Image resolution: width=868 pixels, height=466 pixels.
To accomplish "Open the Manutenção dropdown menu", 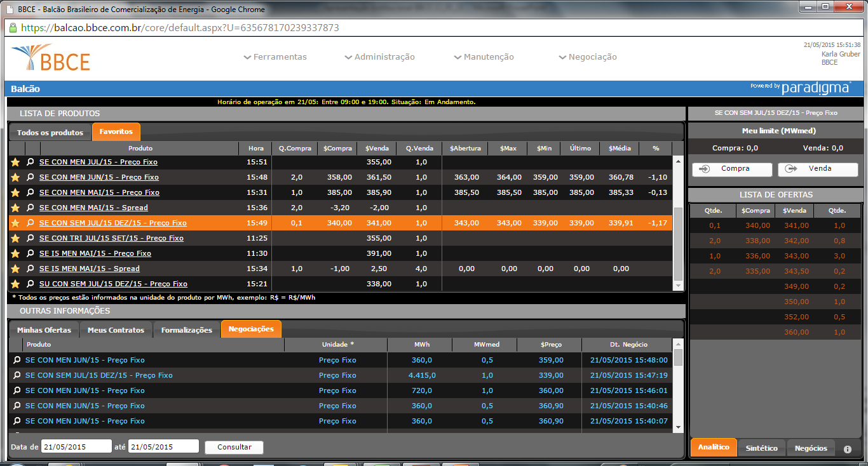I will 484,57.
